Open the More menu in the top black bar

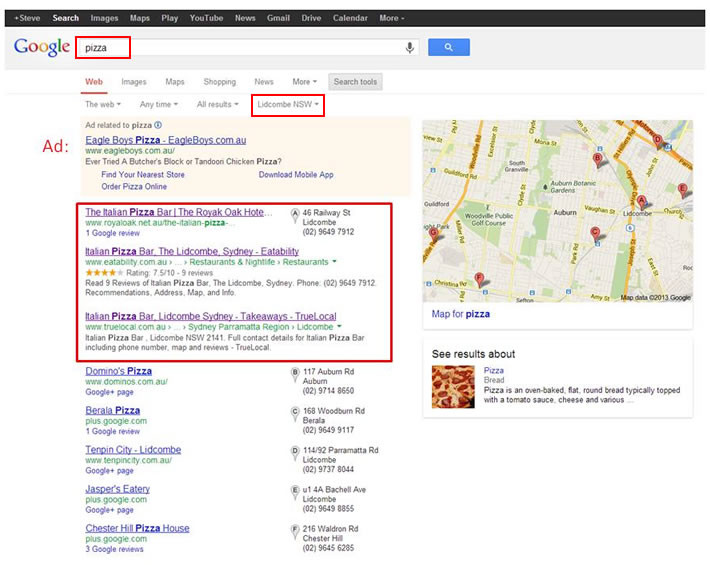pyautogui.click(x=390, y=18)
